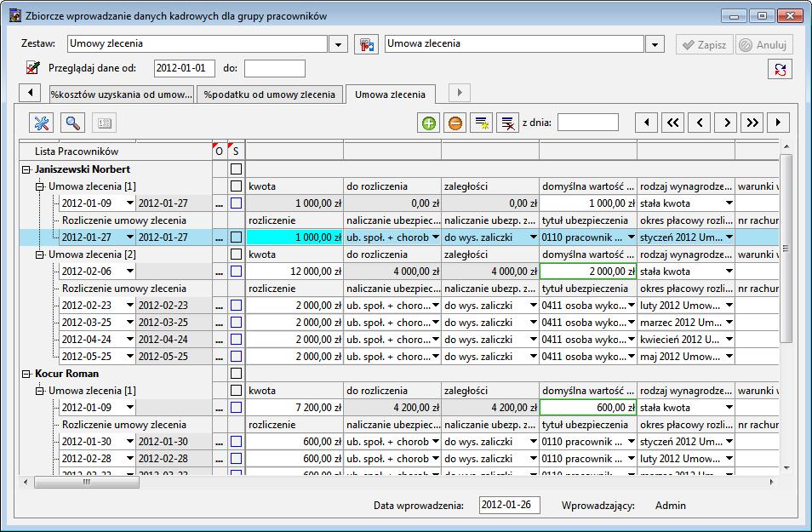Click the ellipsis button in row 2012-03-25
The height and width of the screenshot is (532, 812).
[x=219, y=323]
